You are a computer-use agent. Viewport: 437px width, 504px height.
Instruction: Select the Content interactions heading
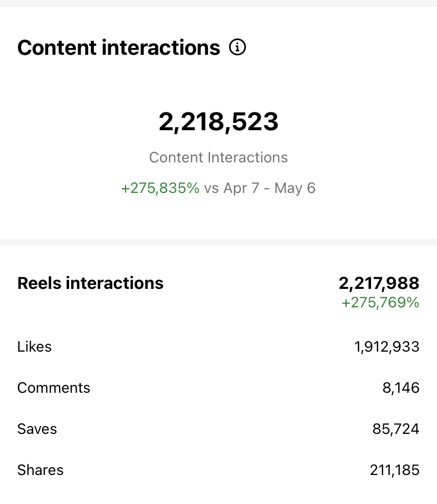(x=118, y=47)
